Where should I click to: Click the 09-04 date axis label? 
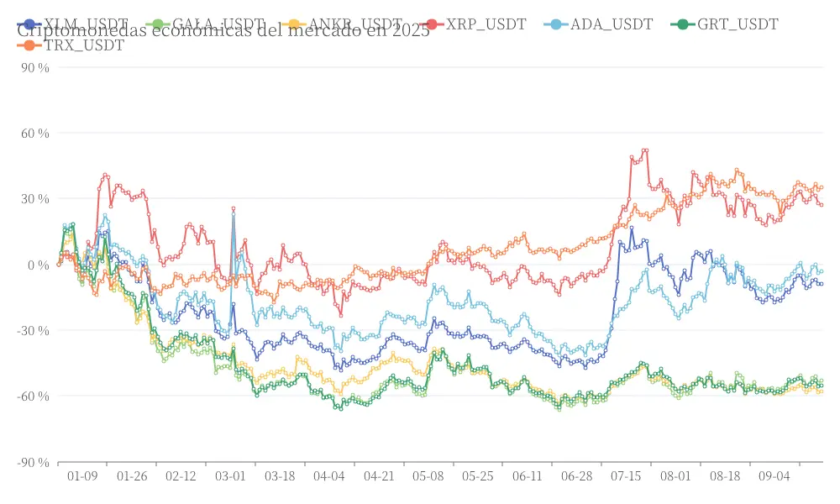pyautogui.click(x=774, y=476)
